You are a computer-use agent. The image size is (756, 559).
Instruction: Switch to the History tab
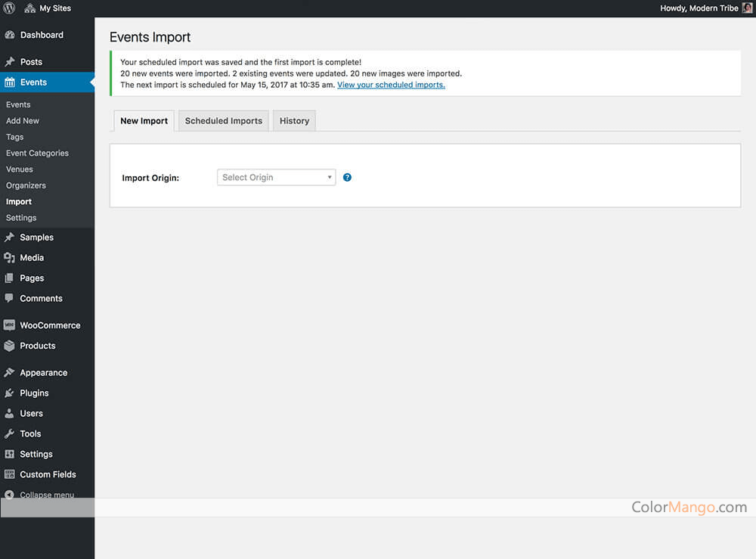(294, 121)
